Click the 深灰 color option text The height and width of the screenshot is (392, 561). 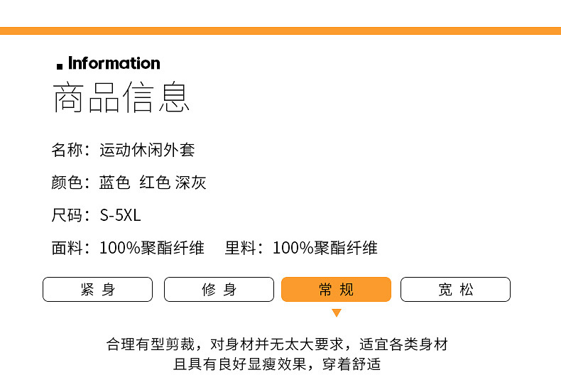191,183
